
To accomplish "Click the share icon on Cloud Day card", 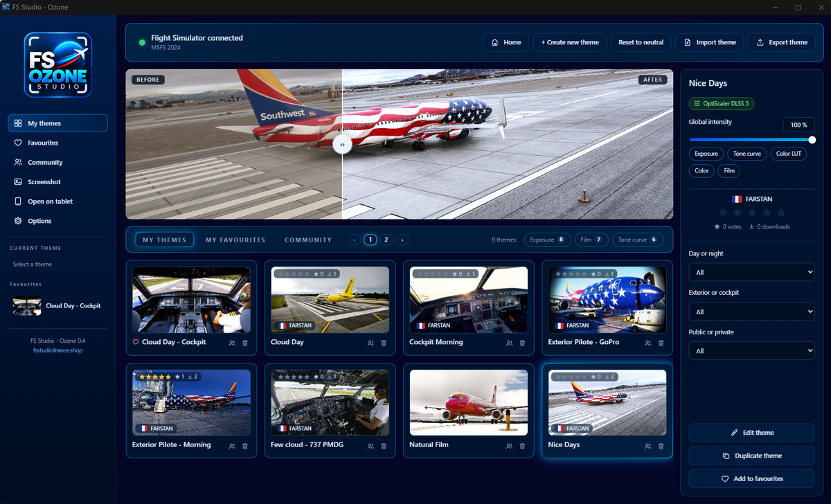I will click(x=371, y=343).
